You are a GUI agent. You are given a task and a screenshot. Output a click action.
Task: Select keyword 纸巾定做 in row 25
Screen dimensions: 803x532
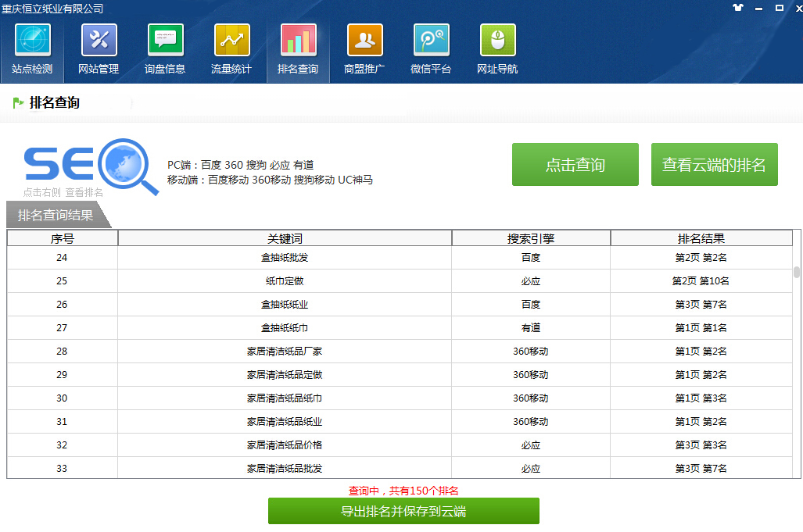click(x=285, y=280)
